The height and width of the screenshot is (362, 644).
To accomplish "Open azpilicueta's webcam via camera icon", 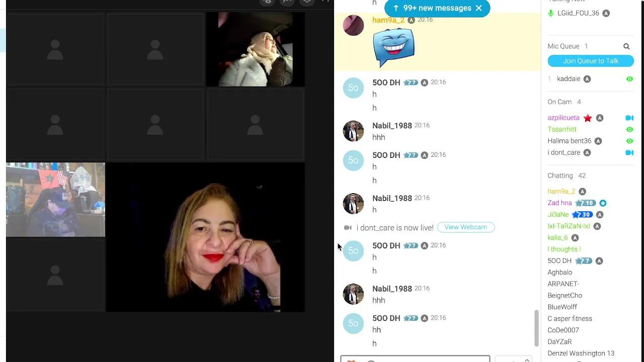I will click(629, 118).
